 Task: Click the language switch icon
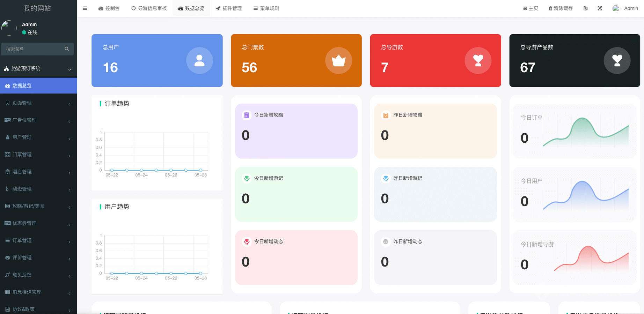click(x=585, y=8)
